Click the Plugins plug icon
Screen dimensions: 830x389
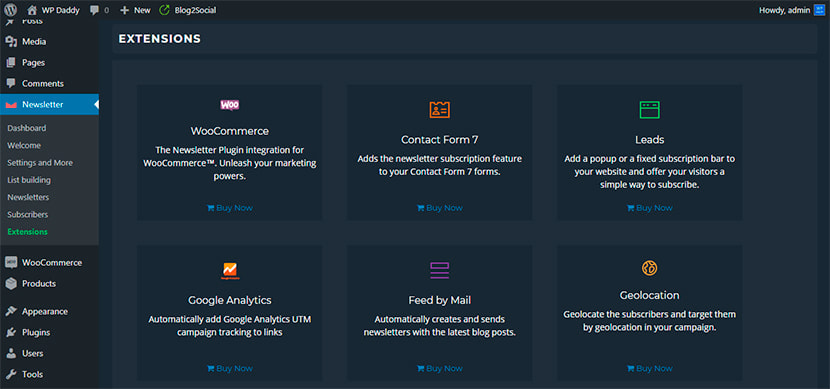coord(11,332)
